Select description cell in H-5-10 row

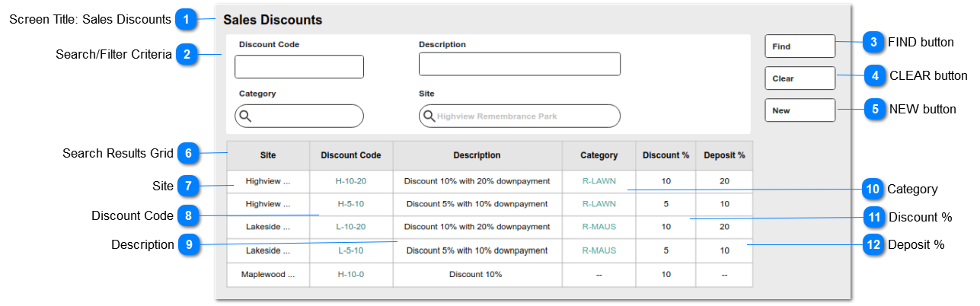click(477, 204)
